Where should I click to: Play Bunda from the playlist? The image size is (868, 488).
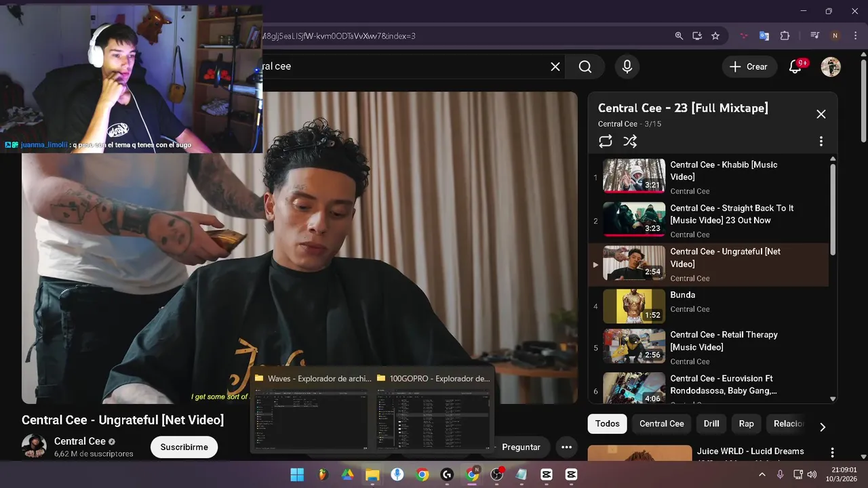point(709,306)
